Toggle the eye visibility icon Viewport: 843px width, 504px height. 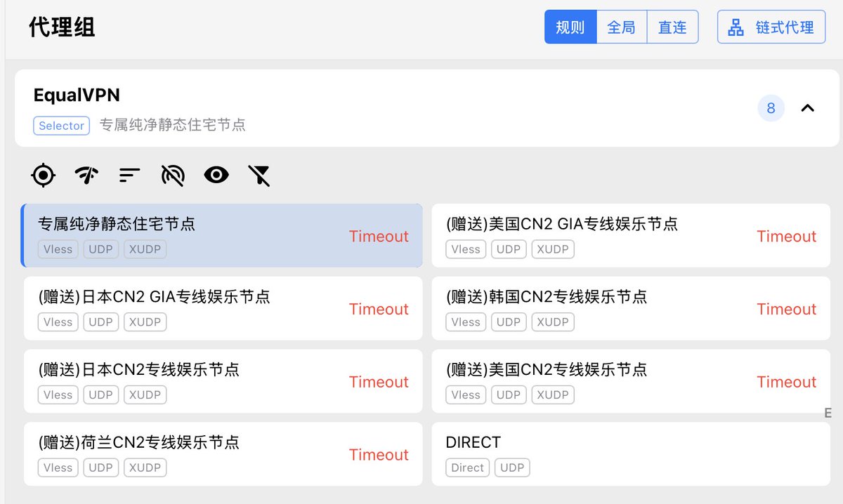pyautogui.click(x=216, y=175)
